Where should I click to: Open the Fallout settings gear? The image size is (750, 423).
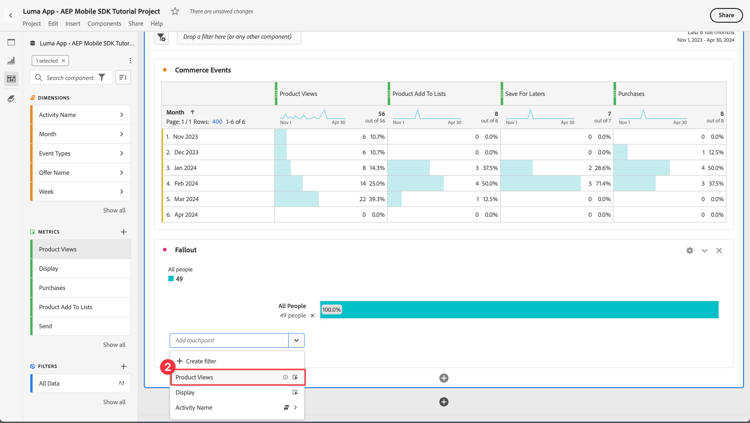tap(689, 250)
